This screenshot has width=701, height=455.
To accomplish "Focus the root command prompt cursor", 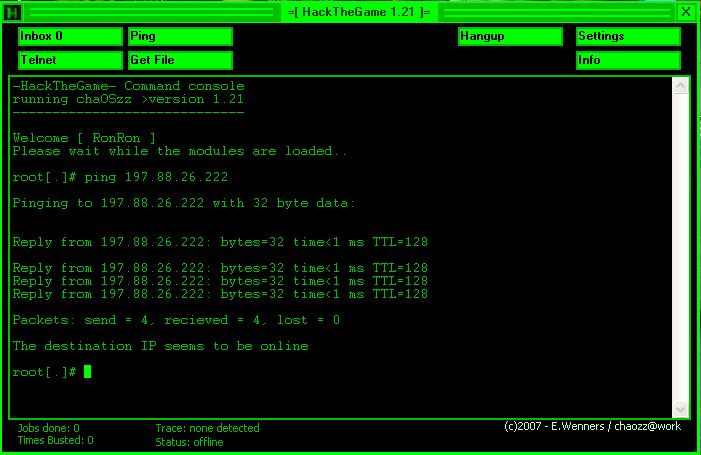I will pyautogui.click(x=88, y=372).
